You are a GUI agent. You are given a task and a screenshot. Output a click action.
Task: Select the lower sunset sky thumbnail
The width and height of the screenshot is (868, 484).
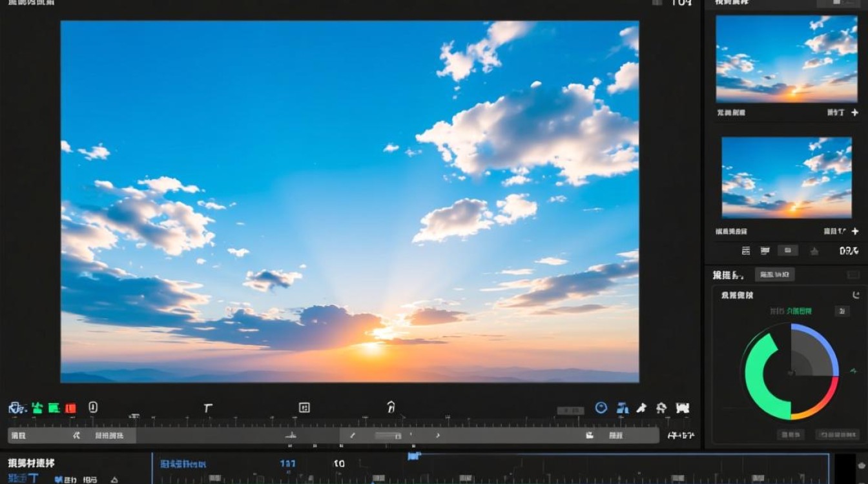point(787,179)
